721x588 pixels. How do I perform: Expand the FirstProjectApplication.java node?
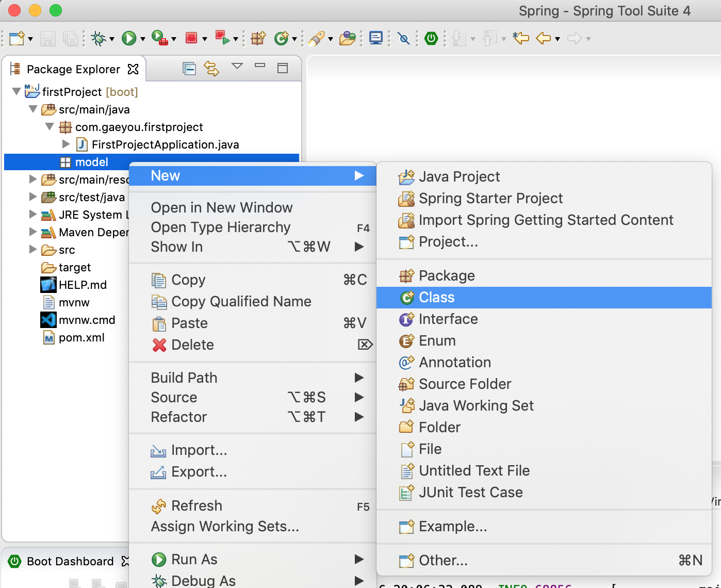pos(66,144)
